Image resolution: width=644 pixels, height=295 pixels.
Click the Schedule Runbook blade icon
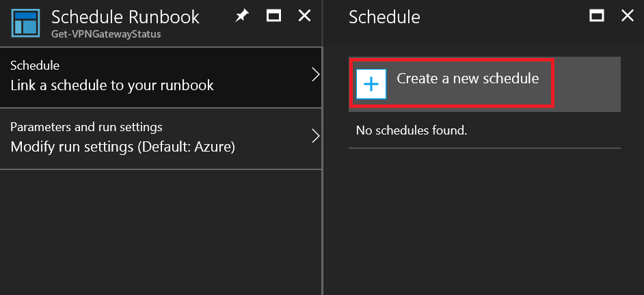click(26, 23)
